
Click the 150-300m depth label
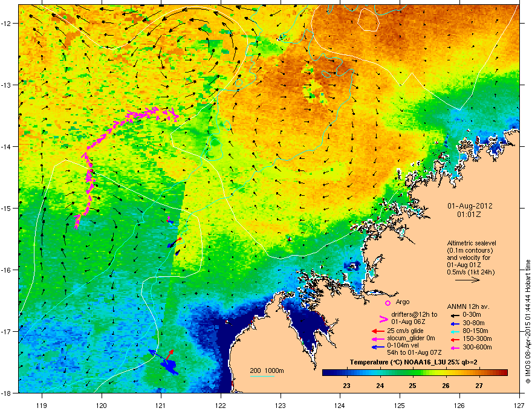click(x=477, y=339)
